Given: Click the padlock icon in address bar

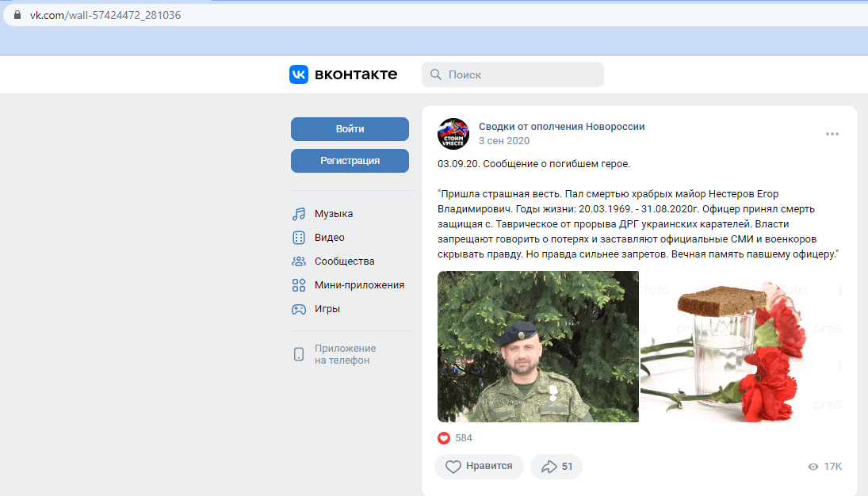Looking at the screenshot, I should (17, 15).
